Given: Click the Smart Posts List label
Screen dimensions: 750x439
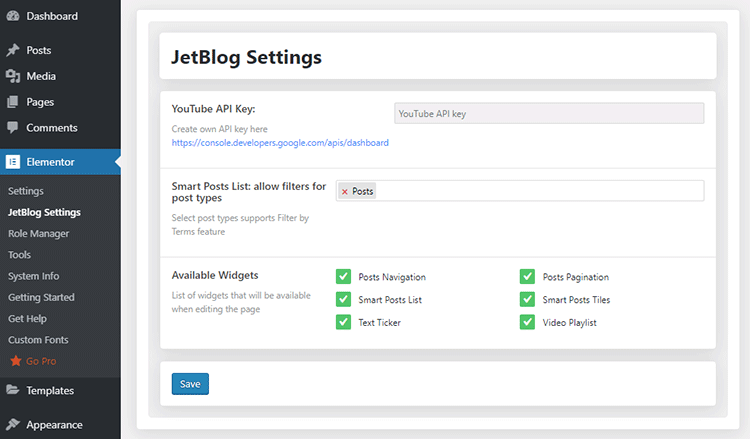Looking at the screenshot, I should [390, 300].
